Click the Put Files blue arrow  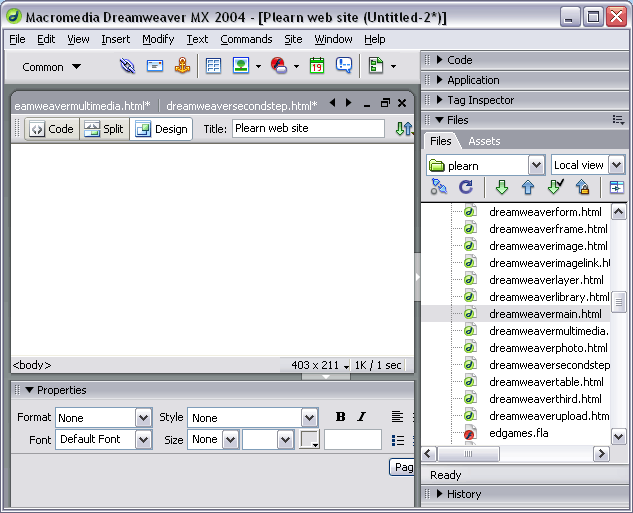528,187
